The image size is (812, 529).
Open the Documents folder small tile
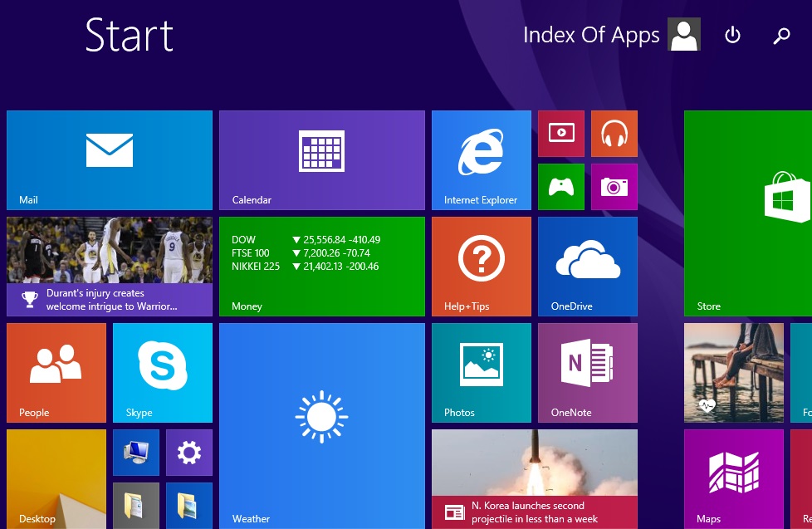(135, 506)
